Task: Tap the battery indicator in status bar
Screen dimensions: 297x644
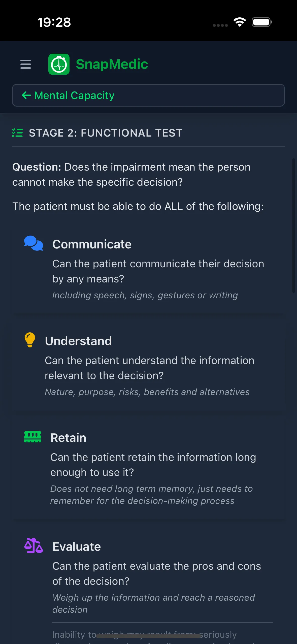Action: 261,22
